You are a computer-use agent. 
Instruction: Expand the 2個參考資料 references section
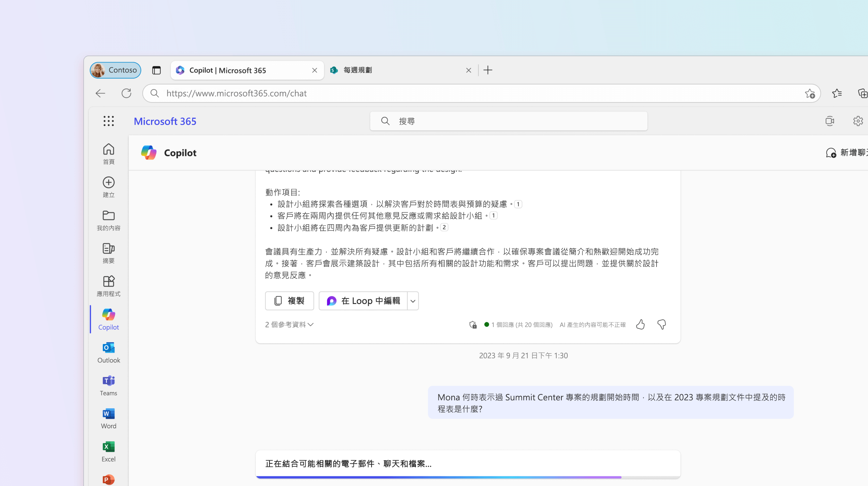pyautogui.click(x=289, y=324)
